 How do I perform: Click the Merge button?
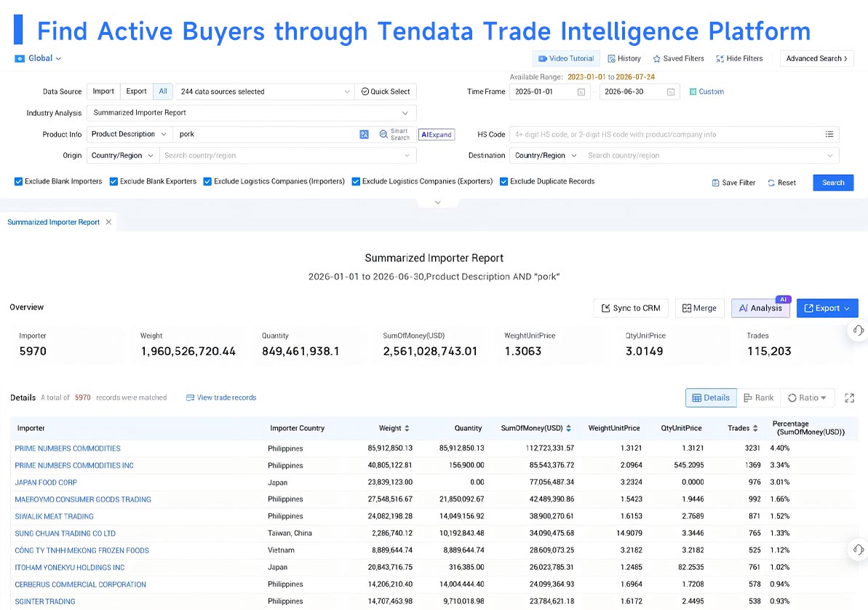(699, 308)
